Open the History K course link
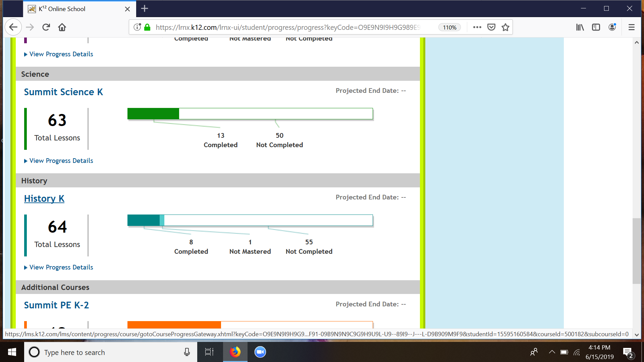This screenshot has width=644, height=362. click(x=44, y=199)
